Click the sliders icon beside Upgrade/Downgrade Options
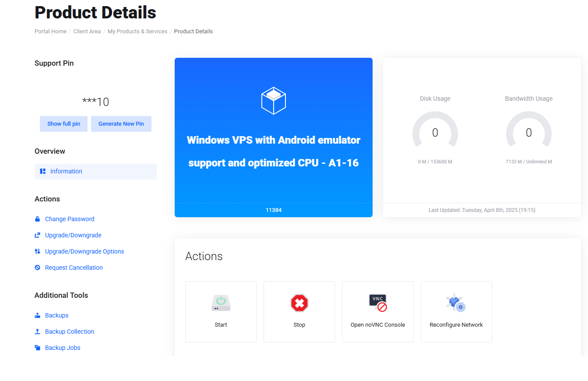Viewport: 588px width, 381px height. [x=37, y=251]
